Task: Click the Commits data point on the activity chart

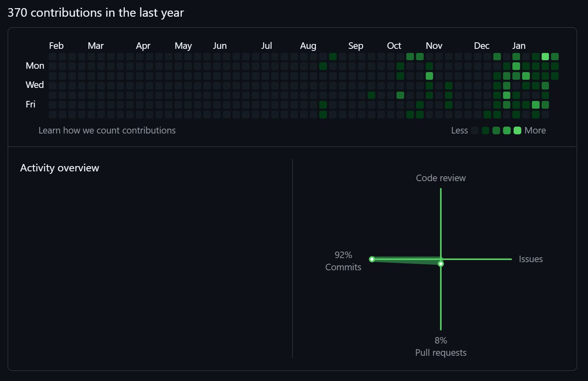Action: [372, 259]
